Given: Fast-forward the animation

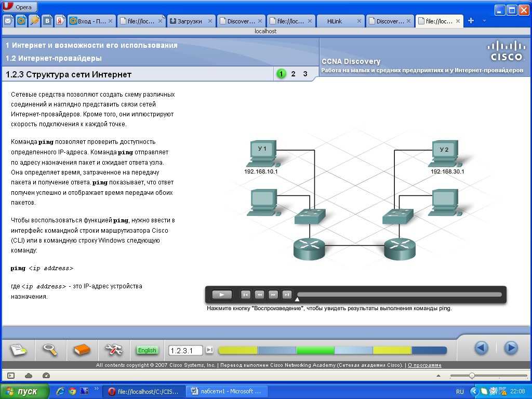Looking at the screenshot, I should tap(273, 295).
